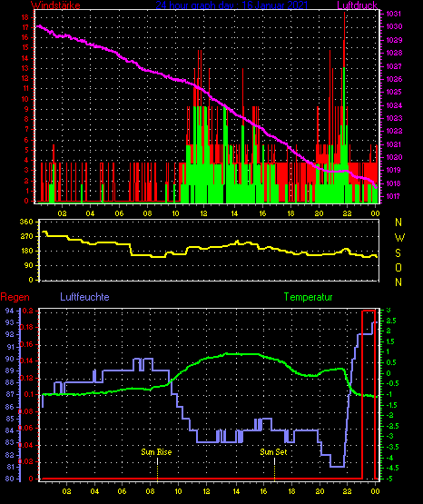Click humidity axis value "94"
The height and width of the screenshot is (504, 423).
(x=10, y=311)
